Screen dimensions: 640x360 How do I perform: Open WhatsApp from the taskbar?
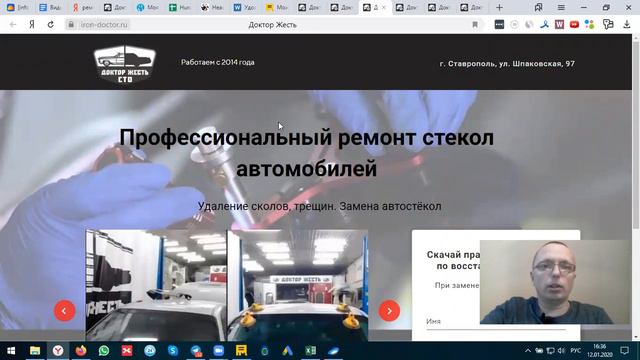coord(104,351)
